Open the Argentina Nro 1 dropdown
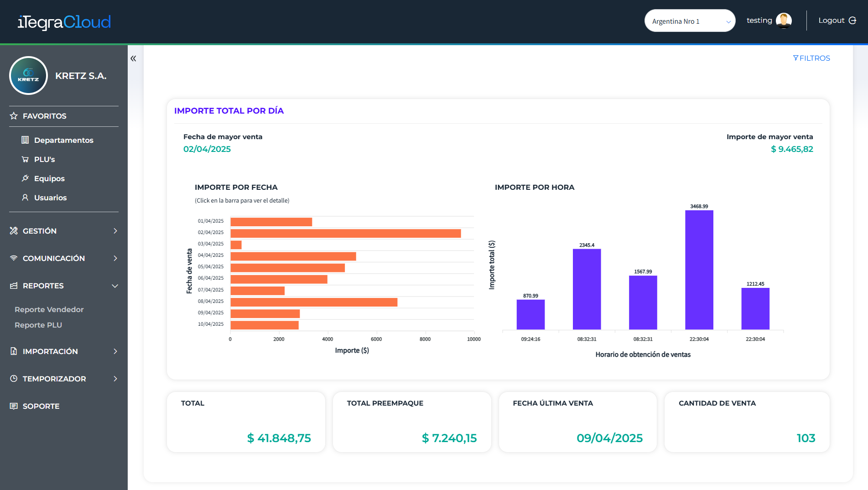 [689, 21]
